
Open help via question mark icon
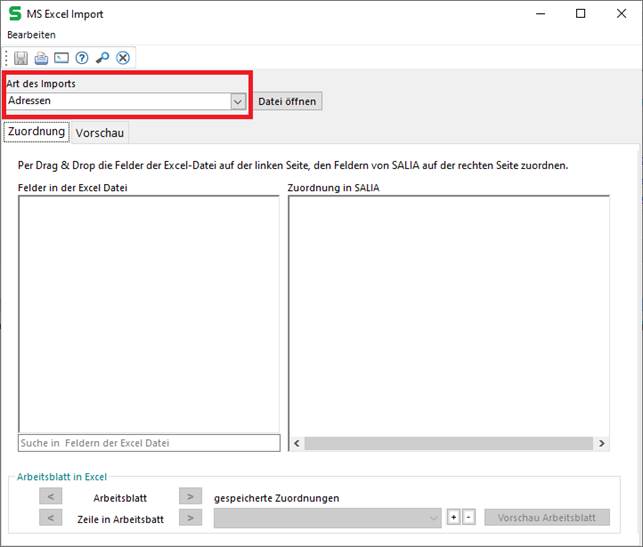(82, 58)
